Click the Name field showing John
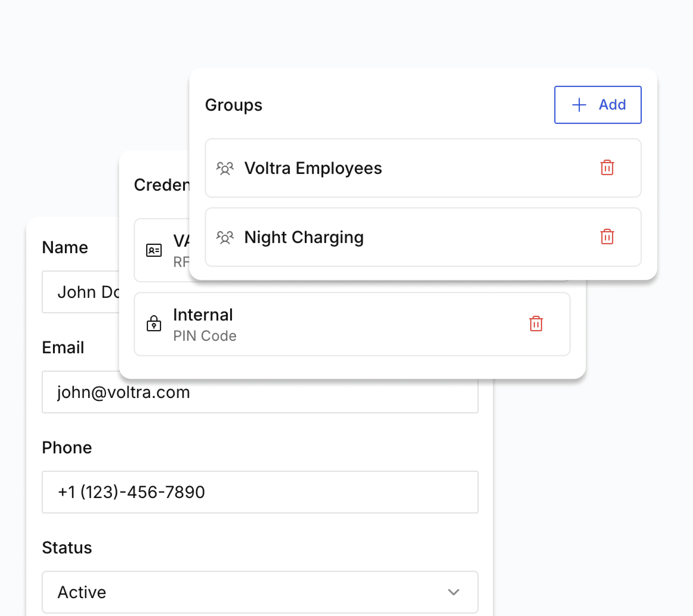This screenshot has width=693, height=616. pos(81,292)
